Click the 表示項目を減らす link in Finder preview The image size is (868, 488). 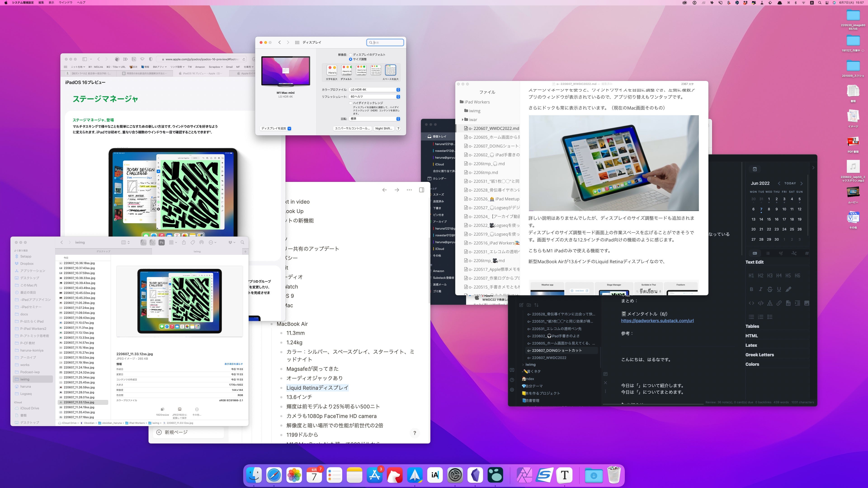tap(234, 364)
